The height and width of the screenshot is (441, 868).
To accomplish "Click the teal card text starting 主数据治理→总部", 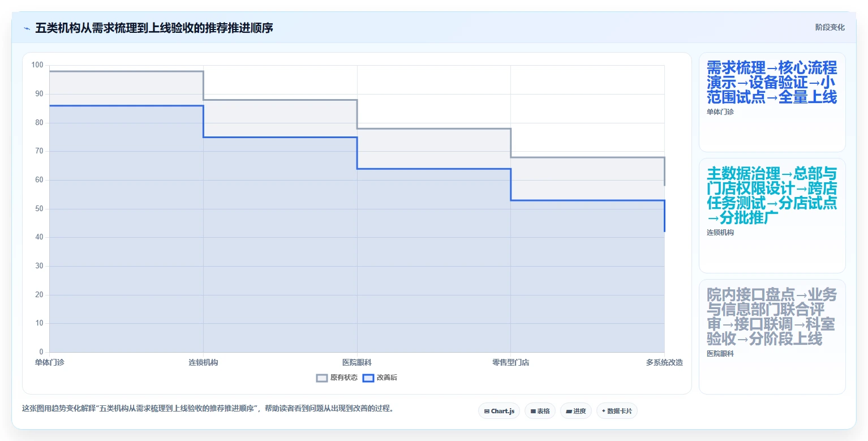I will [x=772, y=195].
